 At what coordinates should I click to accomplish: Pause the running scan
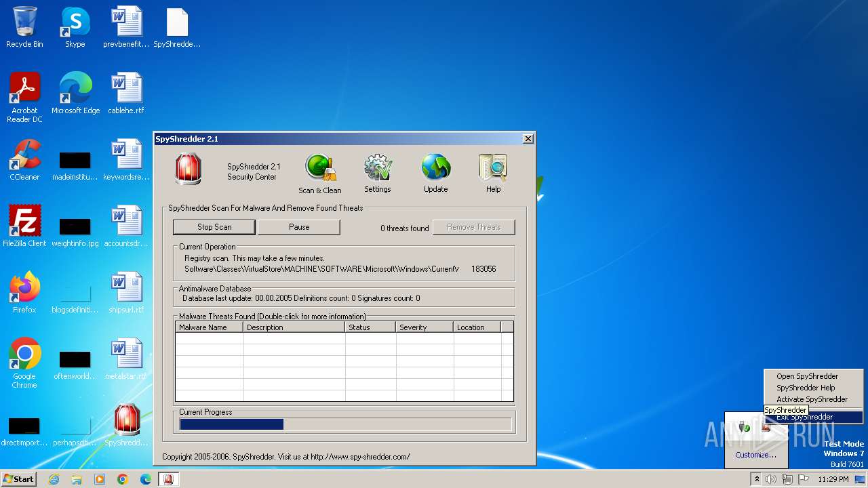[x=299, y=227]
